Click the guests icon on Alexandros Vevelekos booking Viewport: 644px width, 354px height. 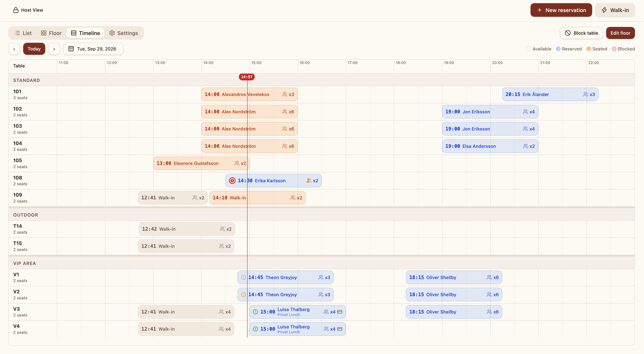coord(284,94)
